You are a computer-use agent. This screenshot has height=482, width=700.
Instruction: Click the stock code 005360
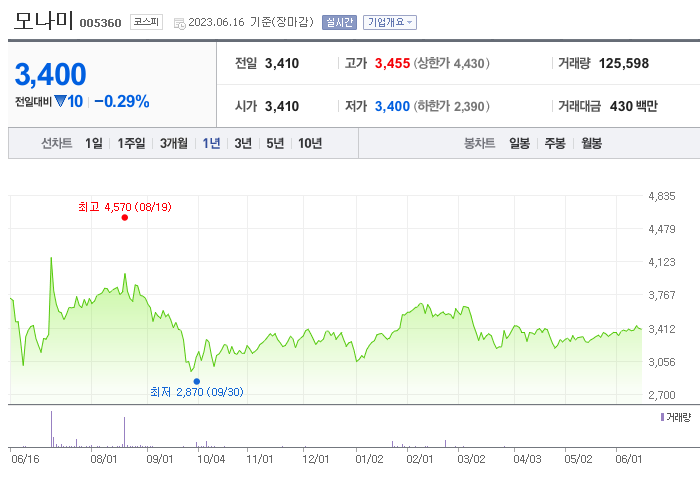tap(100, 23)
